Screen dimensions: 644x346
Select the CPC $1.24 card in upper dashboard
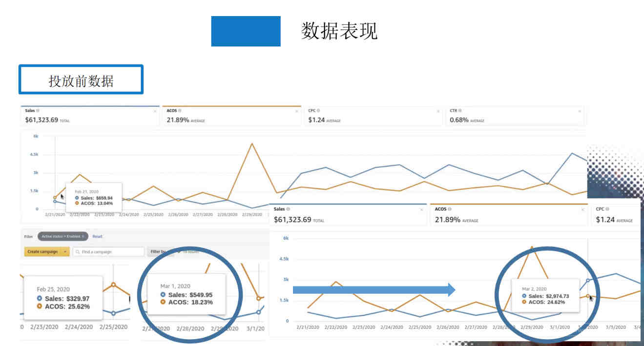click(373, 116)
